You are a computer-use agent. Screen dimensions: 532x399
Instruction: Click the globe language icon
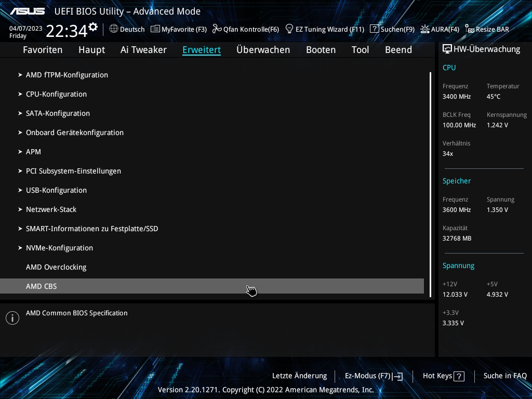tap(114, 29)
